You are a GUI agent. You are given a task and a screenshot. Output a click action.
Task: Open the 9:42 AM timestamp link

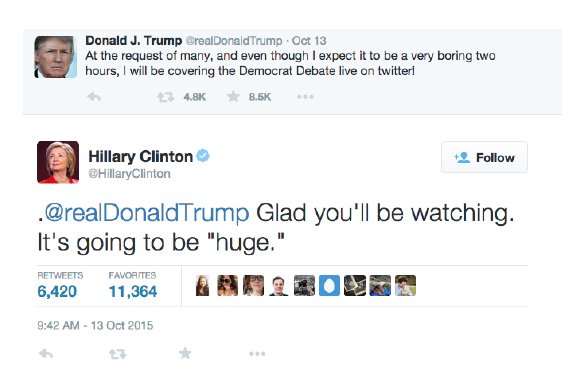(95, 325)
